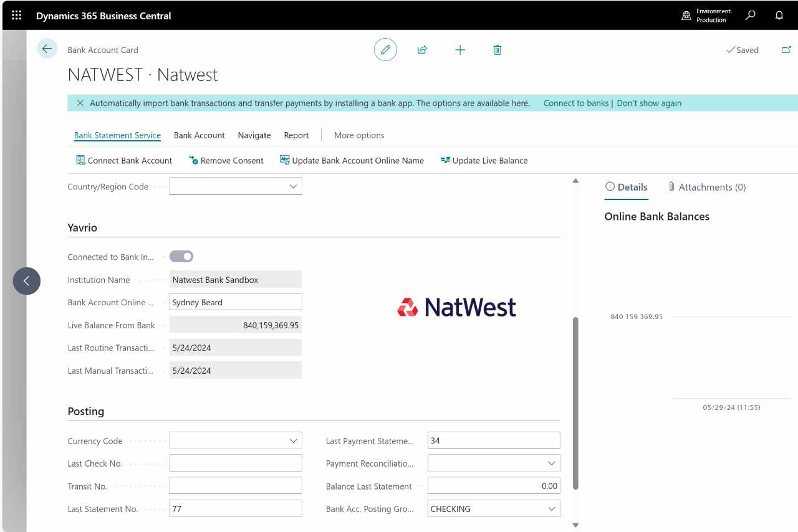The image size is (798, 532).
Task: Open Country/Region Code dropdown
Action: (x=293, y=186)
